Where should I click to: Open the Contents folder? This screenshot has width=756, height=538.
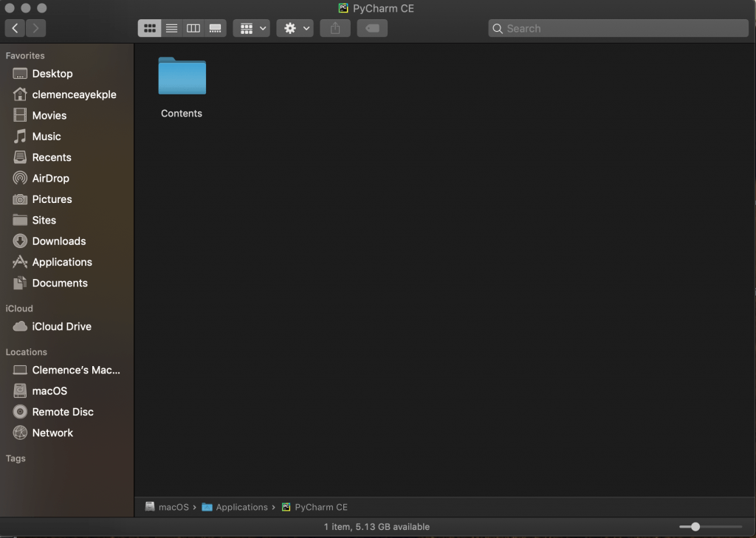pos(182,76)
